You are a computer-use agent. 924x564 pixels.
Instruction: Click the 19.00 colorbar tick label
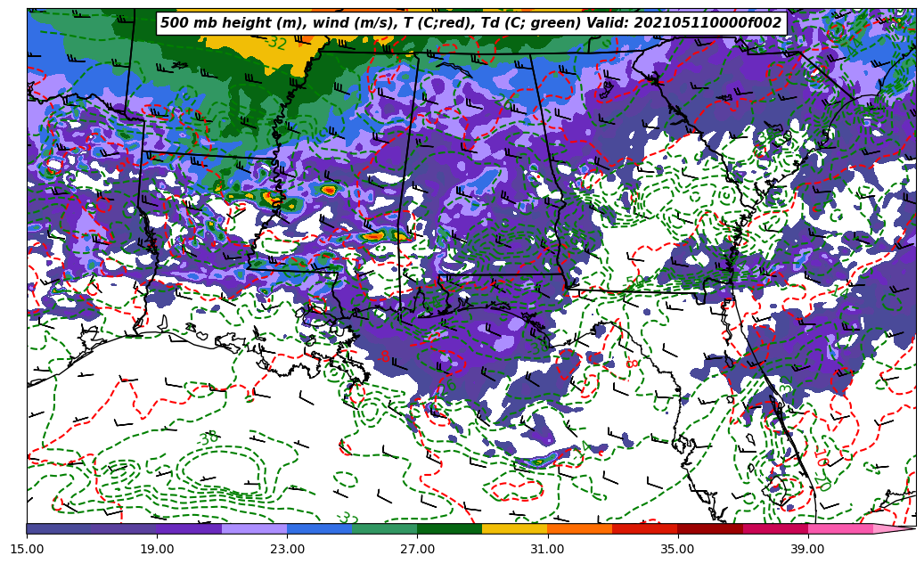[157, 549]
